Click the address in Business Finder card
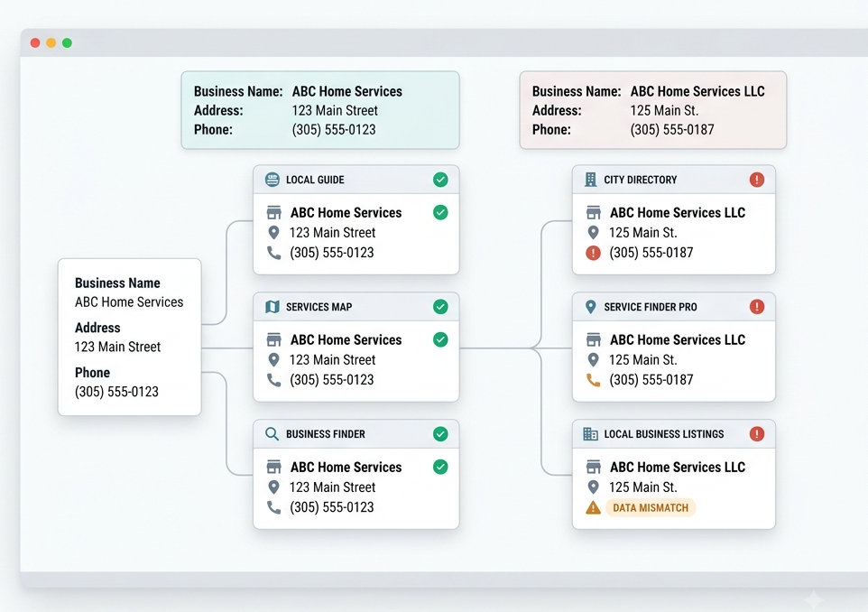Image resolution: width=868 pixels, height=612 pixels. 332,487
